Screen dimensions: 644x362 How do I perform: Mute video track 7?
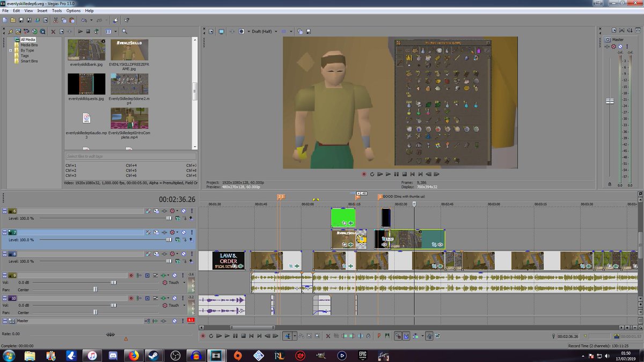click(184, 232)
